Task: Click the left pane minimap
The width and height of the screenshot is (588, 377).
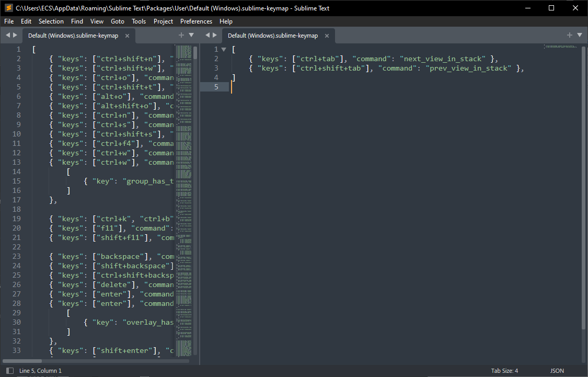Action: click(x=183, y=200)
